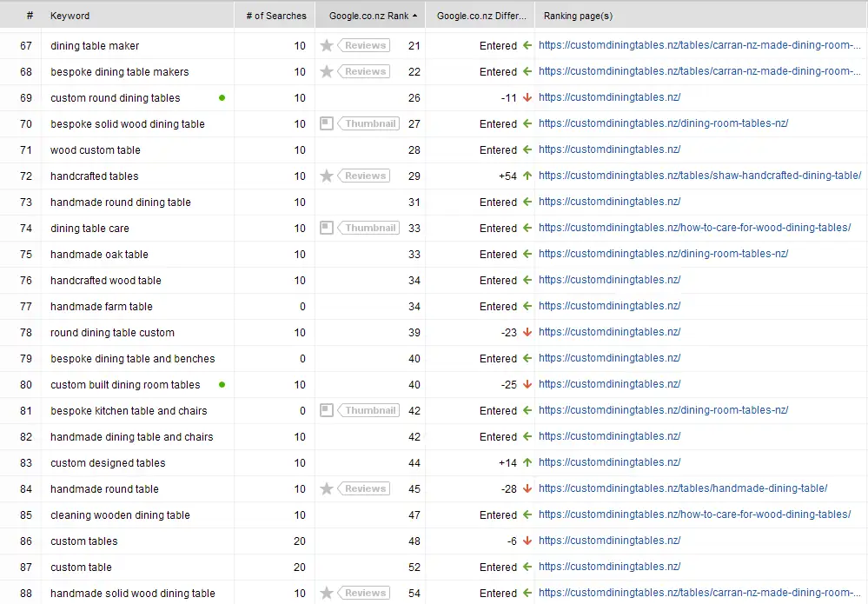The width and height of the screenshot is (868, 604).
Task: Click red down arrow in custom tables row
Action: click(x=527, y=541)
